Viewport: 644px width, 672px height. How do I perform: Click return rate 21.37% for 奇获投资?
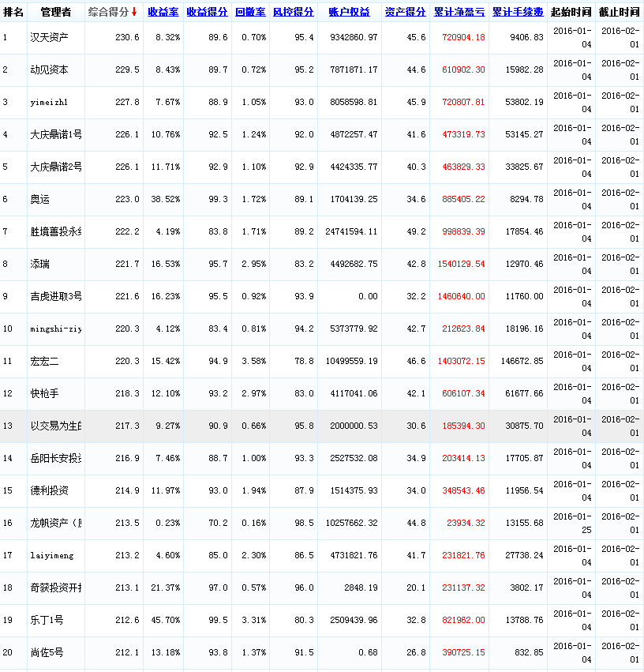click(166, 588)
